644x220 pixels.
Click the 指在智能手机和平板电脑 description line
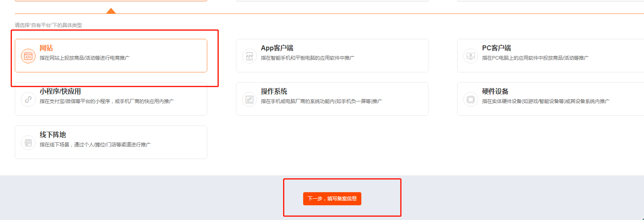(x=307, y=58)
